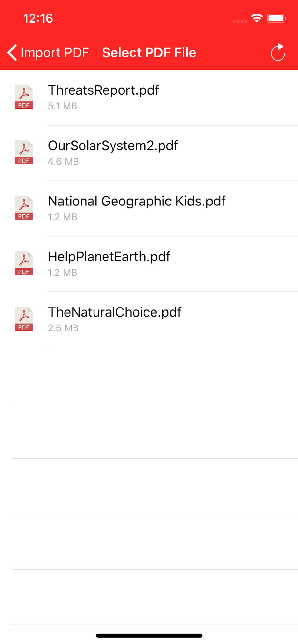
Task: Select ThreatsReport.pdf file name
Action: 104,90
